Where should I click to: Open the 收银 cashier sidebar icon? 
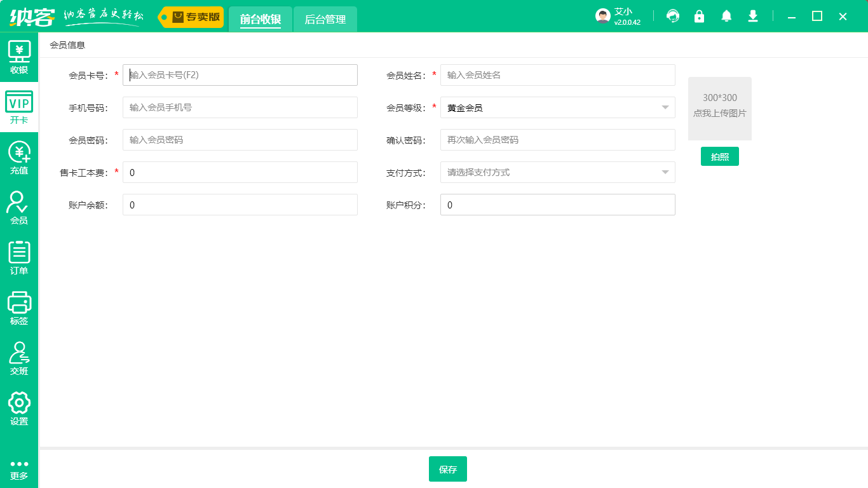[19, 57]
